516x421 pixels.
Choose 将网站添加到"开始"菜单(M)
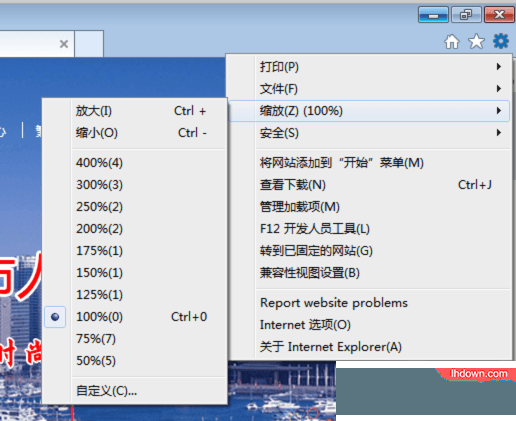pos(369,163)
